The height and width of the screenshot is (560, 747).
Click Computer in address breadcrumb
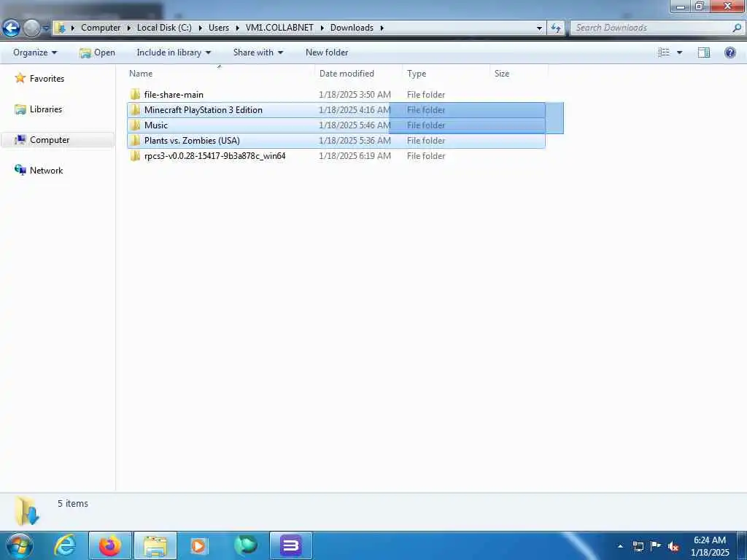tap(101, 28)
